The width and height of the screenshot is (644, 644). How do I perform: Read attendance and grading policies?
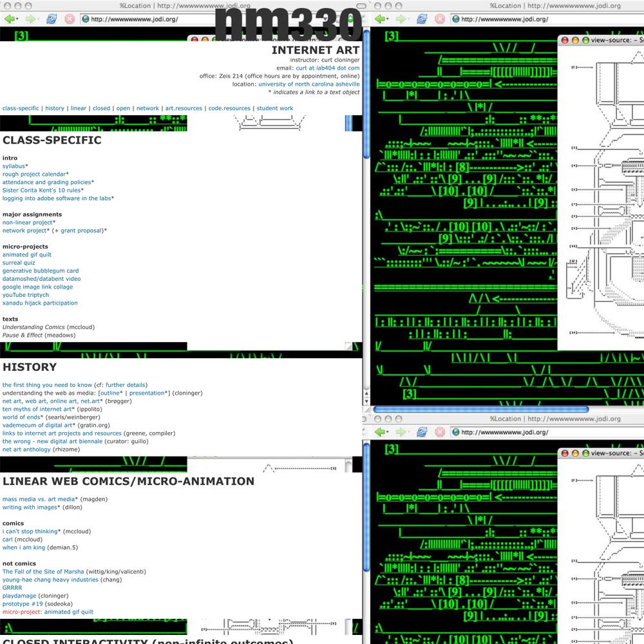[48, 182]
